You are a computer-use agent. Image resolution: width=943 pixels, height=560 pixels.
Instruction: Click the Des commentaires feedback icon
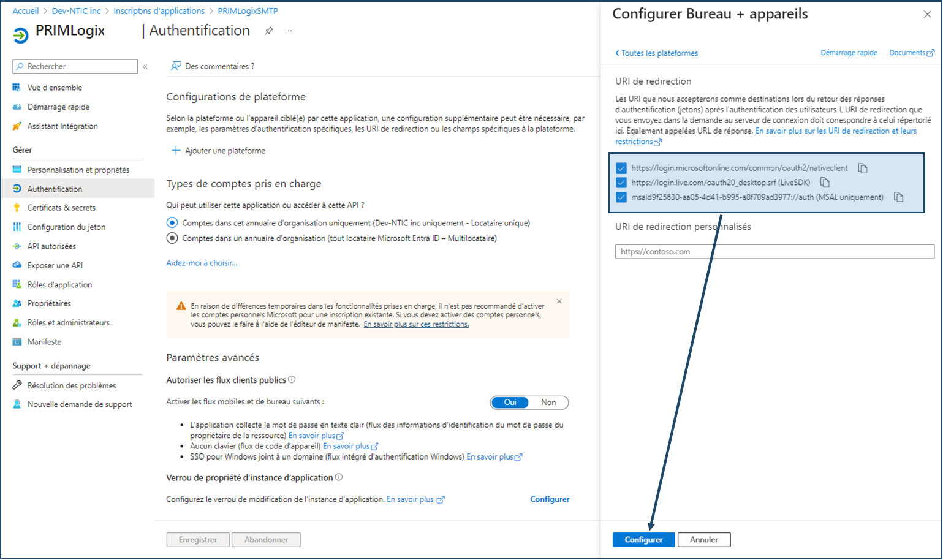pos(176,66)
